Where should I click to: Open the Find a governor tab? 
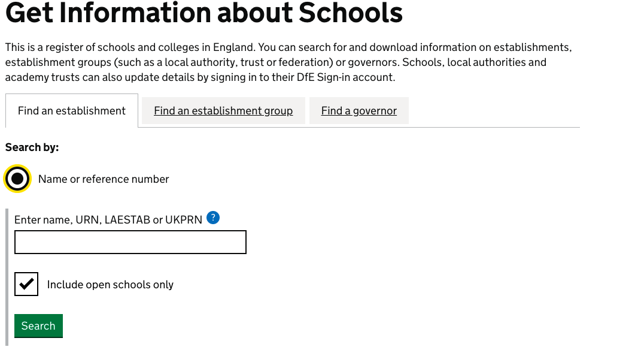tap(359, 111)
